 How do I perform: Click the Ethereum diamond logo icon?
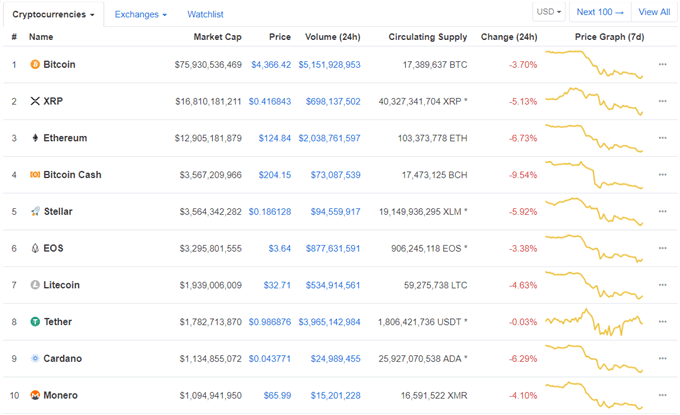pyautogui.click(x=35, y=138)
